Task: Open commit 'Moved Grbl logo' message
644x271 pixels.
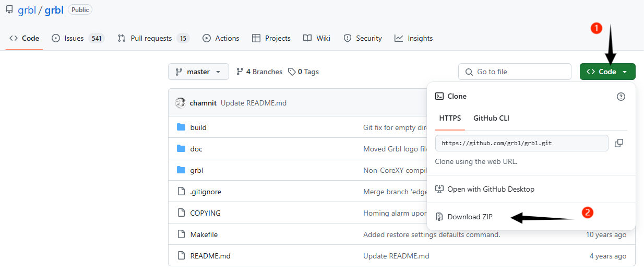Action: pos(395,149)
